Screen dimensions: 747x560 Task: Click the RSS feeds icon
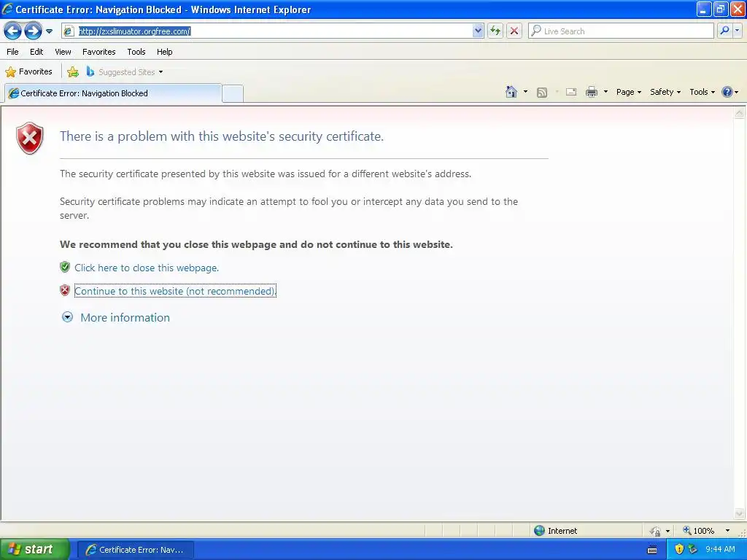click(x=542, y=93)
